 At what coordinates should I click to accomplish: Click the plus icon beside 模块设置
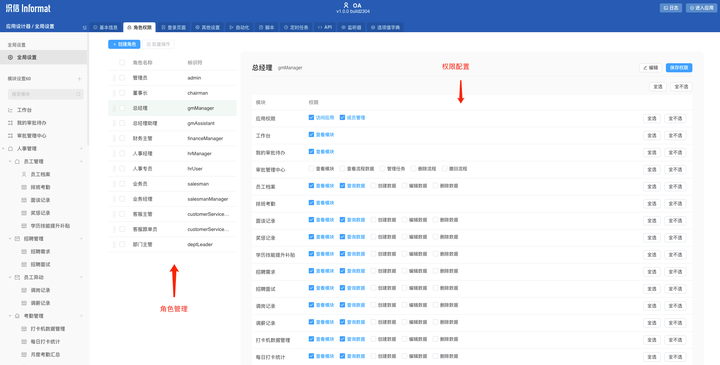(x=79, y=79)
